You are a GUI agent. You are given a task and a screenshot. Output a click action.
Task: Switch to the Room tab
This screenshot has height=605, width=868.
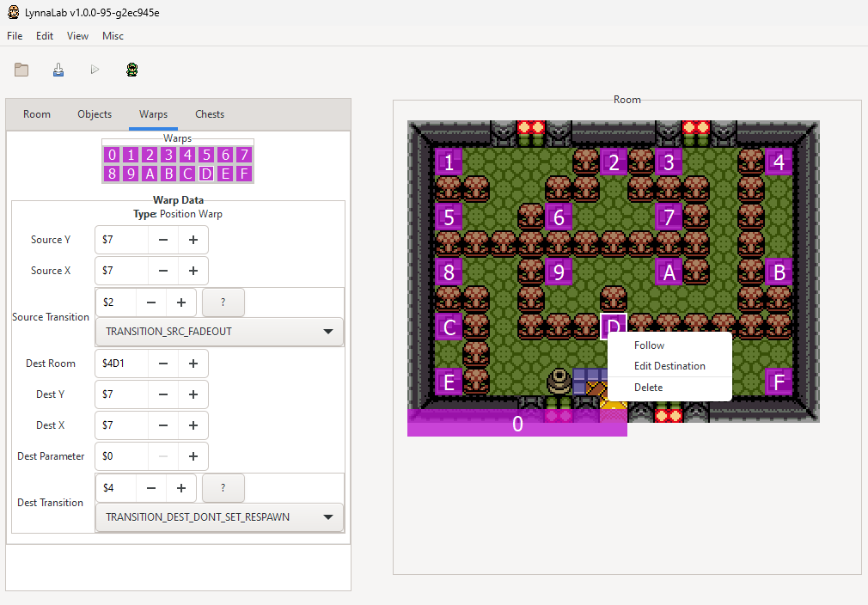37,114
